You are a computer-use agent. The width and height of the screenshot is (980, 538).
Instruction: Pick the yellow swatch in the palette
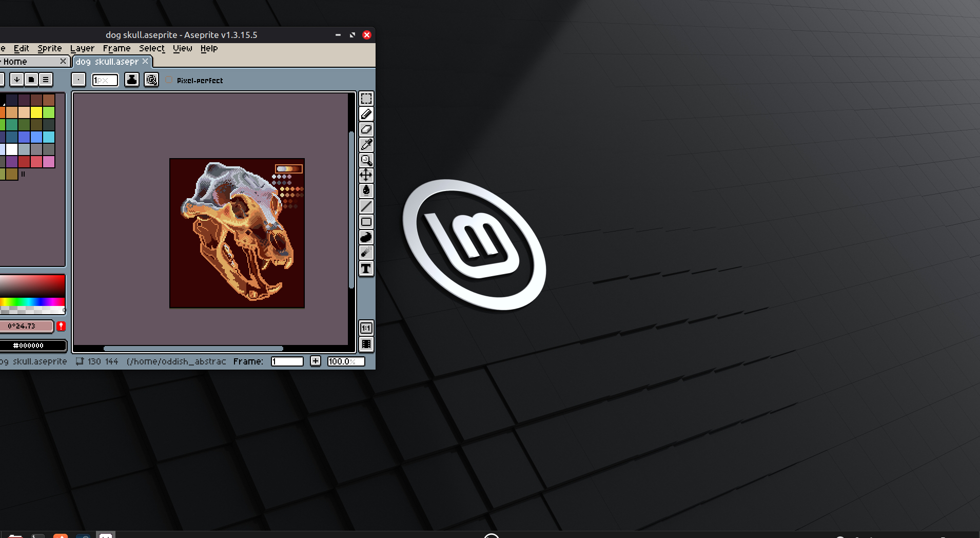click(36, 112)
